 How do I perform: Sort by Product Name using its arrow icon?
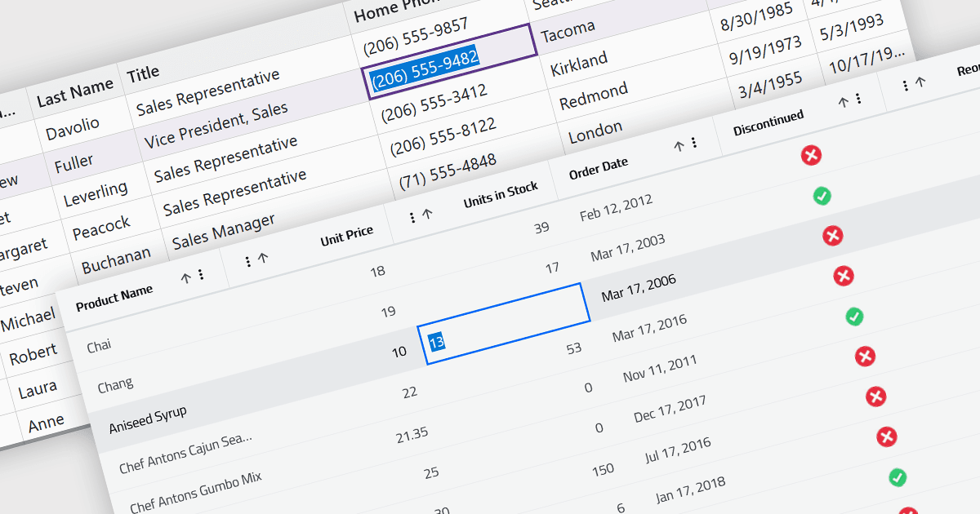coord(185,277)
